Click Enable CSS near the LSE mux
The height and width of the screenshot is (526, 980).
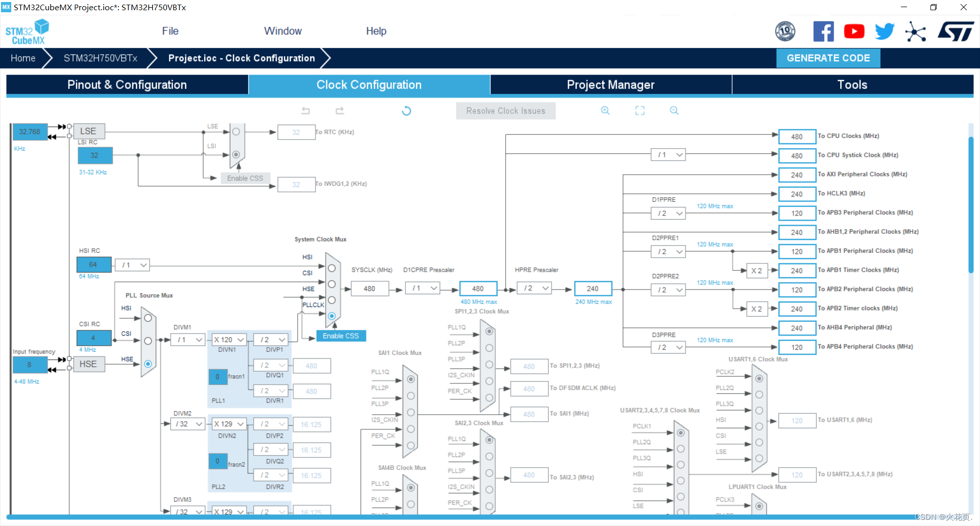click(x=245, y=178)
